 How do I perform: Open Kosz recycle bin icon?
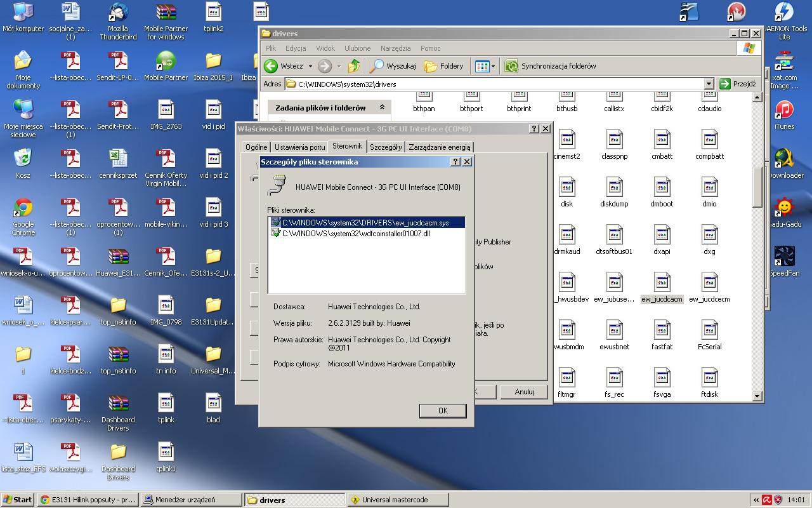[23, 159]
